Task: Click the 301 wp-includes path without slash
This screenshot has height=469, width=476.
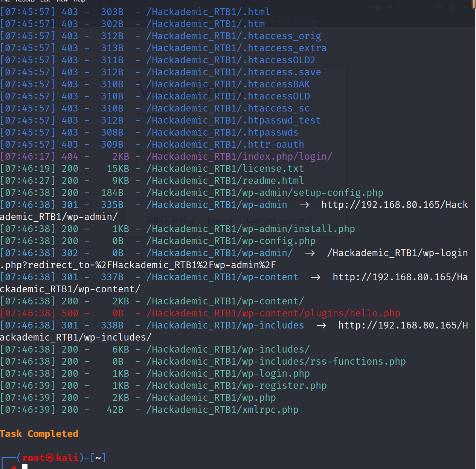Action: (225, 325)
